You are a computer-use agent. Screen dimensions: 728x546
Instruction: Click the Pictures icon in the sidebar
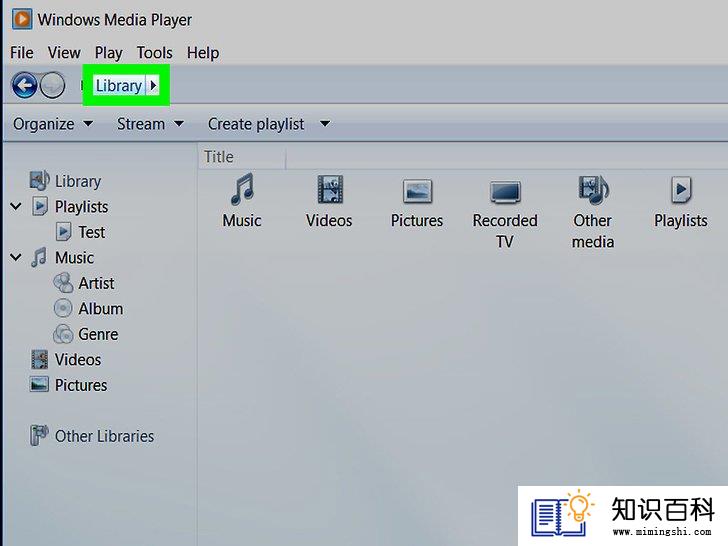point(39,384)
